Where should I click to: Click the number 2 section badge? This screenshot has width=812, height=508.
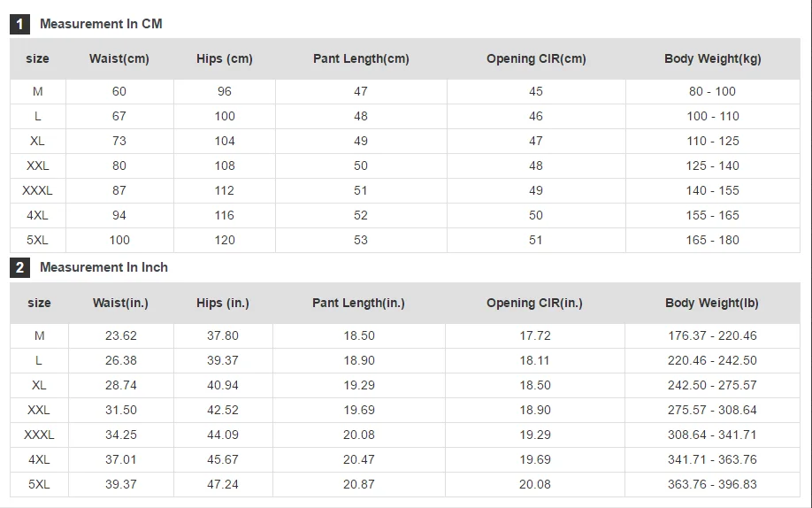19,267
